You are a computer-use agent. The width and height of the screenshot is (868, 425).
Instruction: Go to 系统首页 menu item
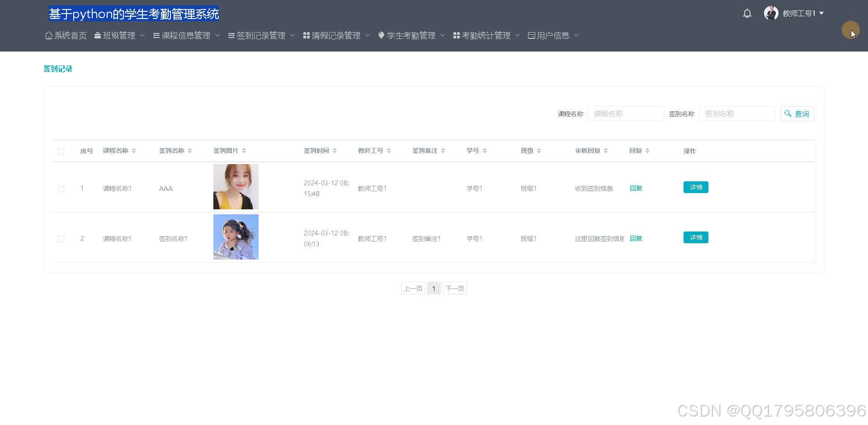pos(66,35)
